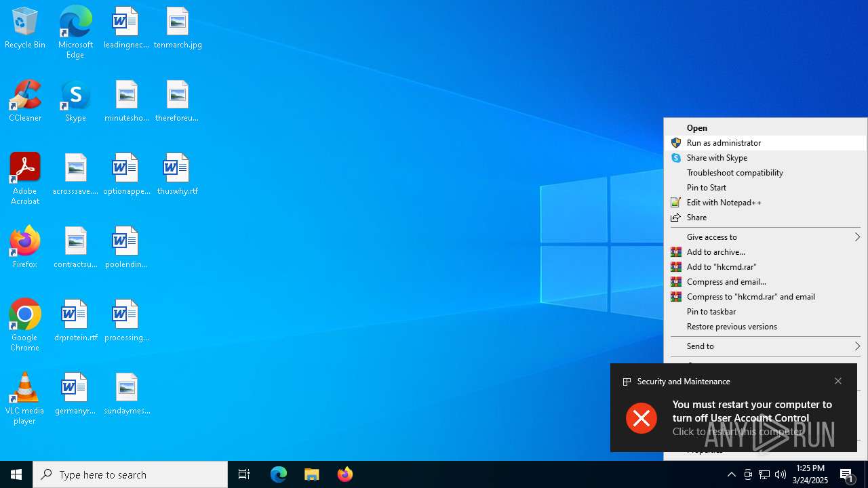Select the Skype desktop shortcut
Viewport: 868px width, 488px height.
tap(75, 102)
